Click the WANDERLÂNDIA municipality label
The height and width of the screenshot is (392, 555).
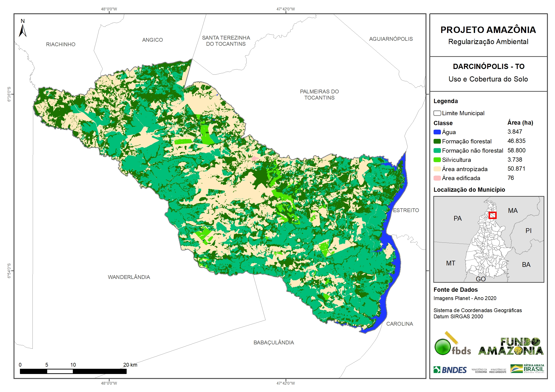[x=129, y=277]
